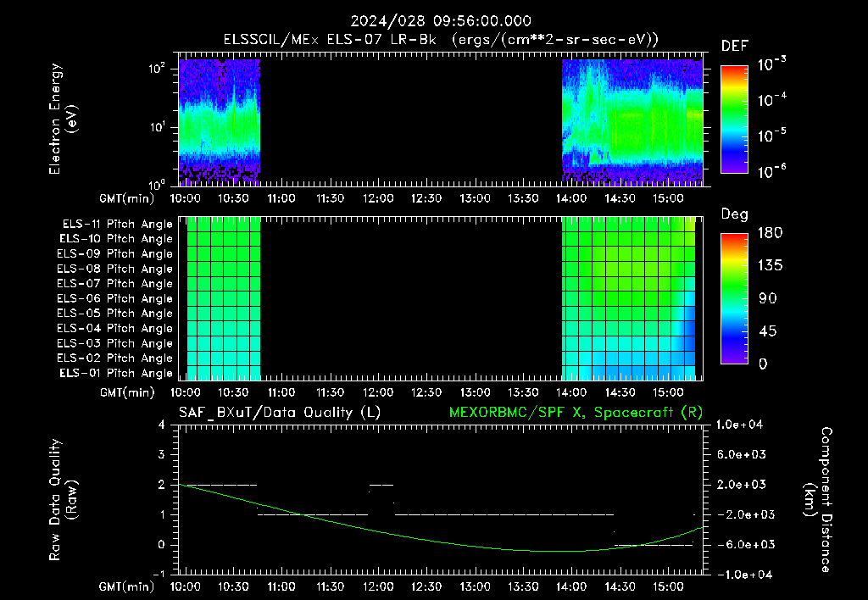Click the 10:00–10:45 electron energy spectrogram block

point(220,122)
